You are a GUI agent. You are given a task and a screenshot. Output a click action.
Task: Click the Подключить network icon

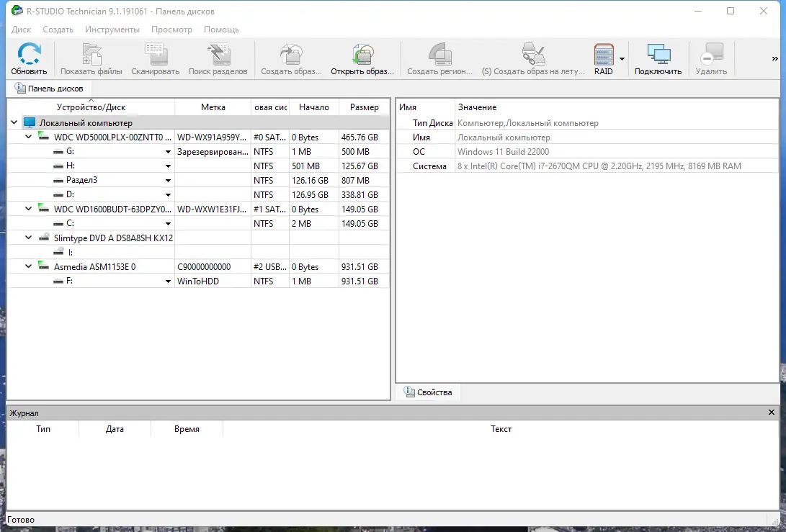click(658, 54)
